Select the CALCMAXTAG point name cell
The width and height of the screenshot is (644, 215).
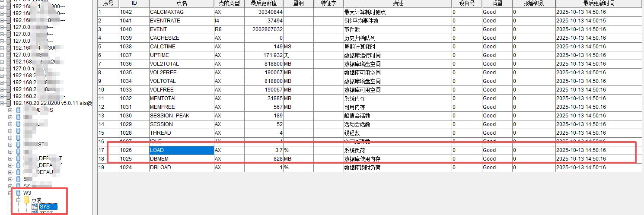[x=181, y=12]
